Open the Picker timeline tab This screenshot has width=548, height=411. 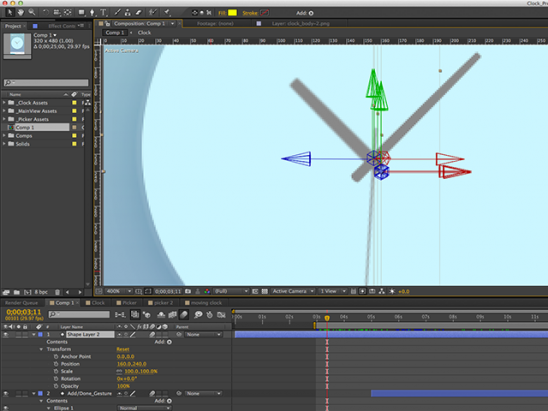click(127, 303)
